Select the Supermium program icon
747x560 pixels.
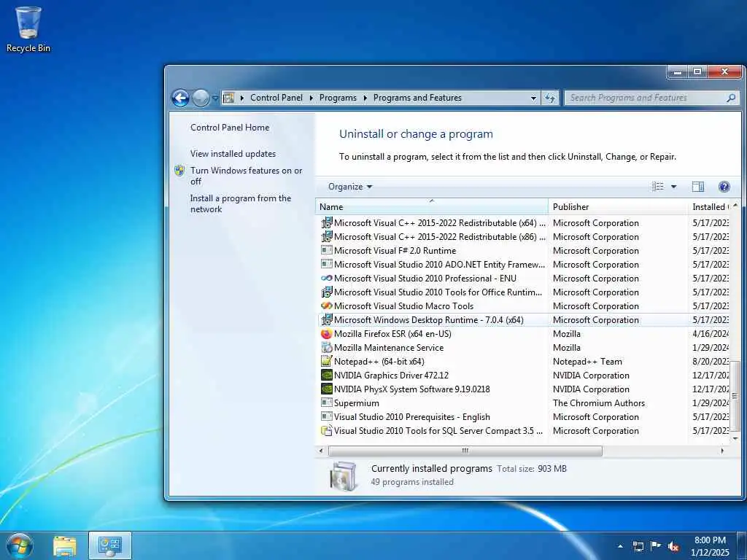point(326,402)
